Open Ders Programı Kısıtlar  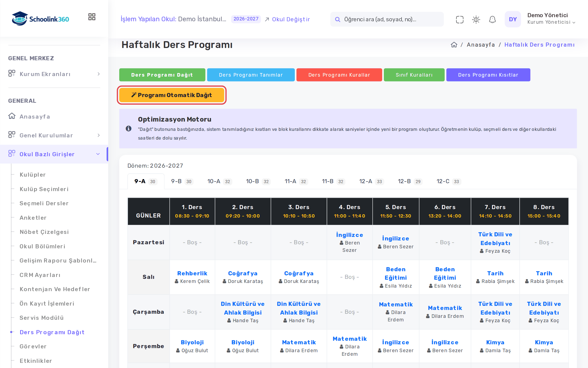click(x=488, y=75)
